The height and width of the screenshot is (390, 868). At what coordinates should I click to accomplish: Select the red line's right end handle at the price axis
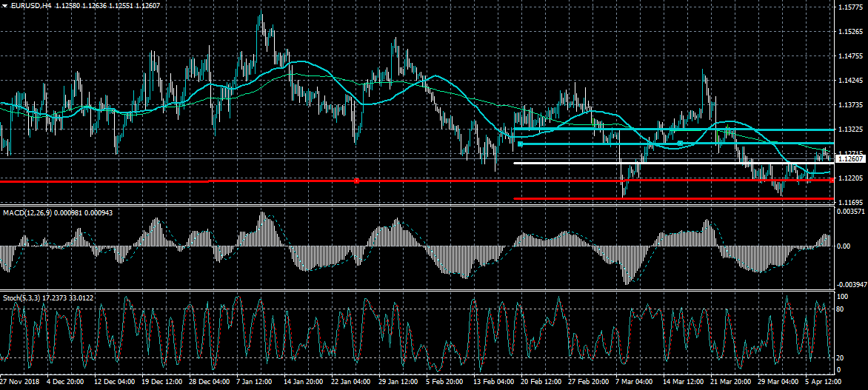(832, 181)
